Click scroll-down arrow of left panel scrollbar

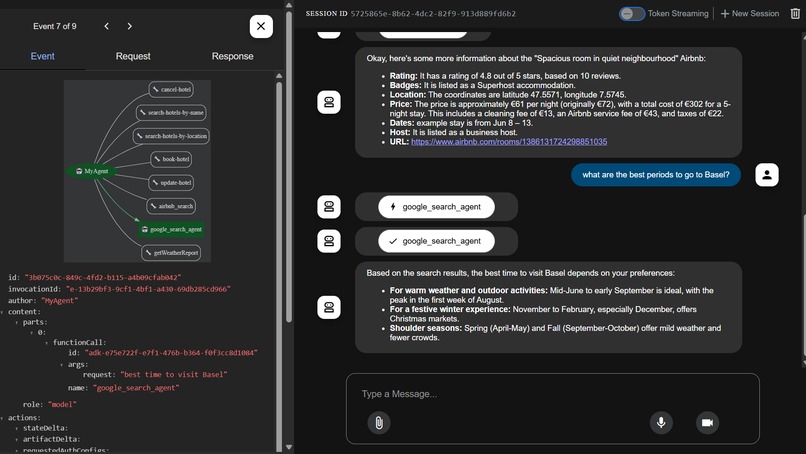(289, 447)
